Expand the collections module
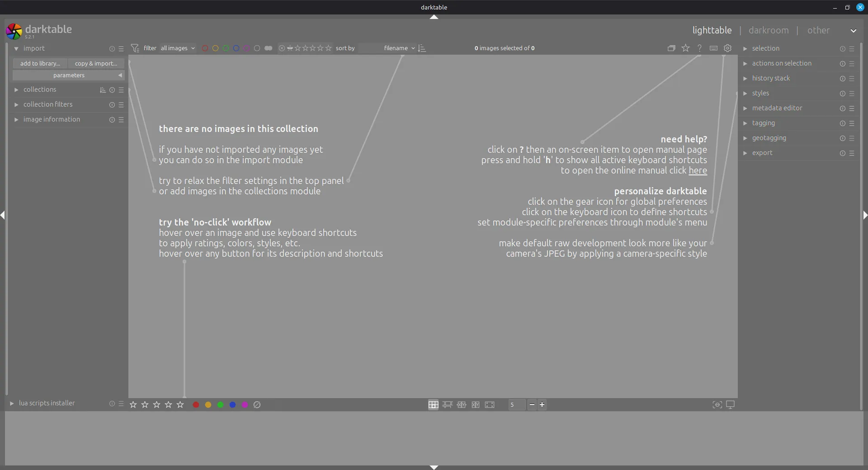The height and width of the screenshot is (470, 868). [x=40, y=89]
